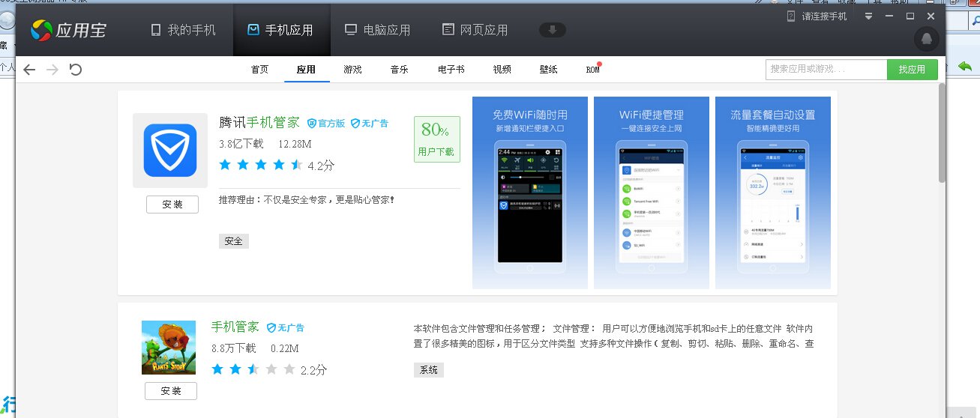The width and height of the screenshot is (980, 418).
Task: Select 视频 in navigation
Action: click(x=502, y=70)
